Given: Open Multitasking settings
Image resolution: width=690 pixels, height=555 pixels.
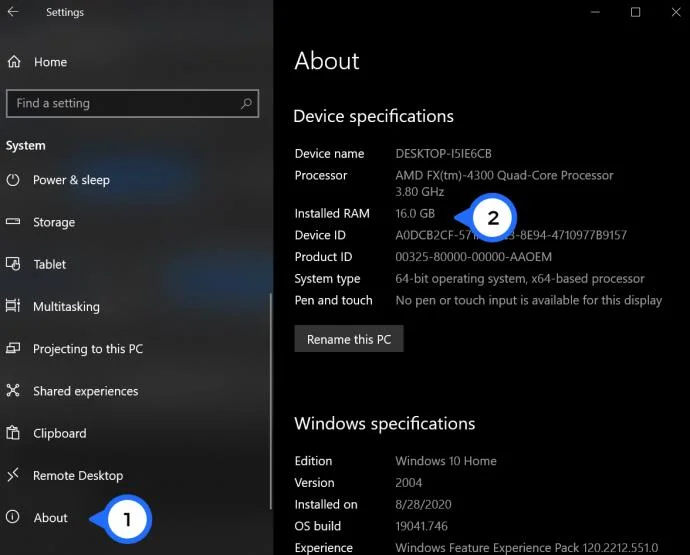Looking at the screenshot, I should pyautogui.click(x=66, y=306).
